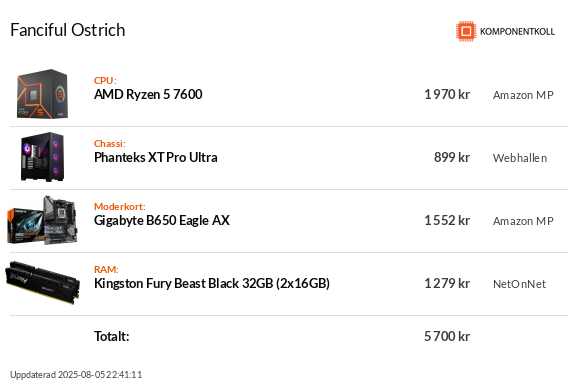Image resolution: width=577 pixels, height=388 pixels.
Task: Click the Komponentkoll chip logo icon
Action: pos(466,31)
